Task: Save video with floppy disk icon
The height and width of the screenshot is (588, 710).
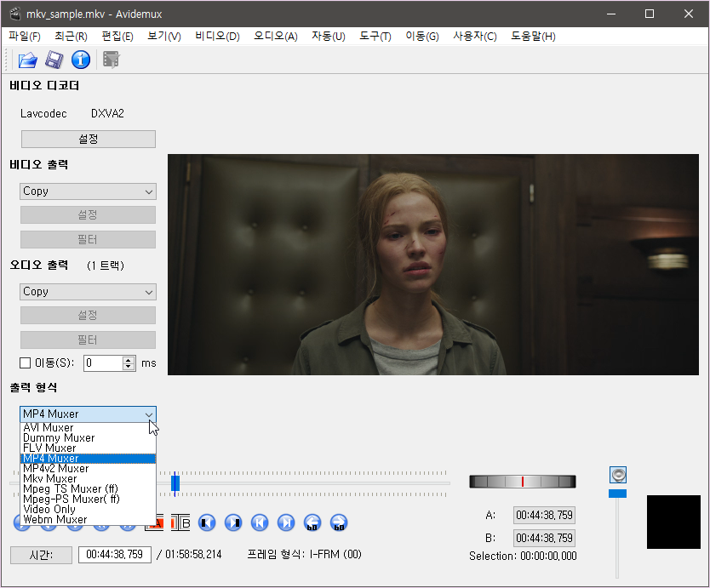Action: tap(54, 60)
